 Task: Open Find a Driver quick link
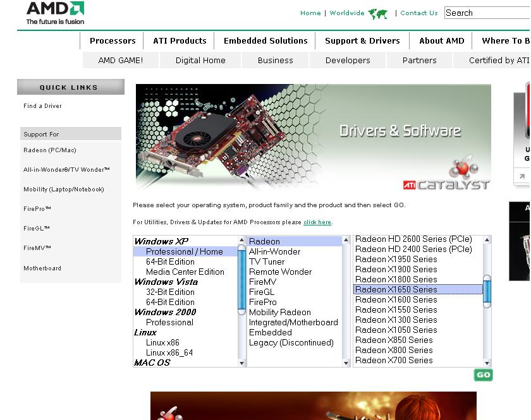pyautogui.click(x=42, y=106)
